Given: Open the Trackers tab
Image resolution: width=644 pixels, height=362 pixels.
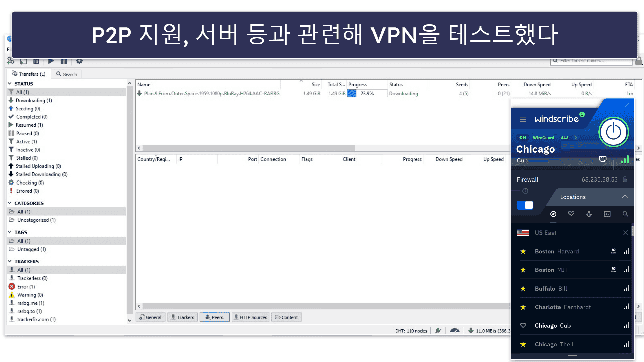Looking at the screenshot, I should point(183,317).
